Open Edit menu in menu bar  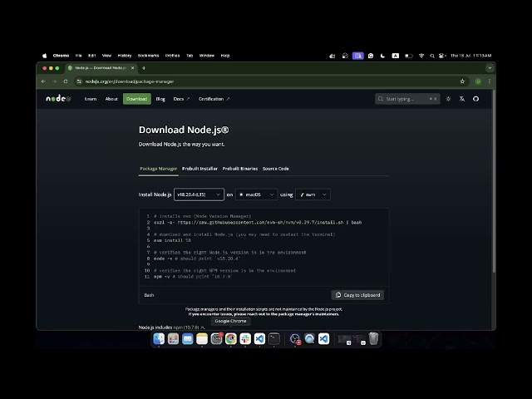pyautogui.click(x=92, y=56)
